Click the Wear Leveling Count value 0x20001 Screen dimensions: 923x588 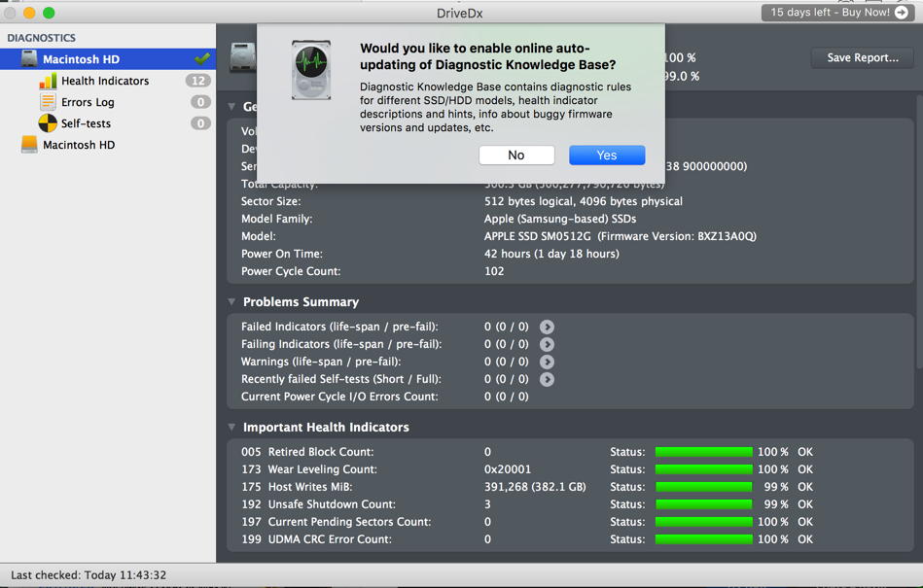pyautogui.click(x=508, y=469)
